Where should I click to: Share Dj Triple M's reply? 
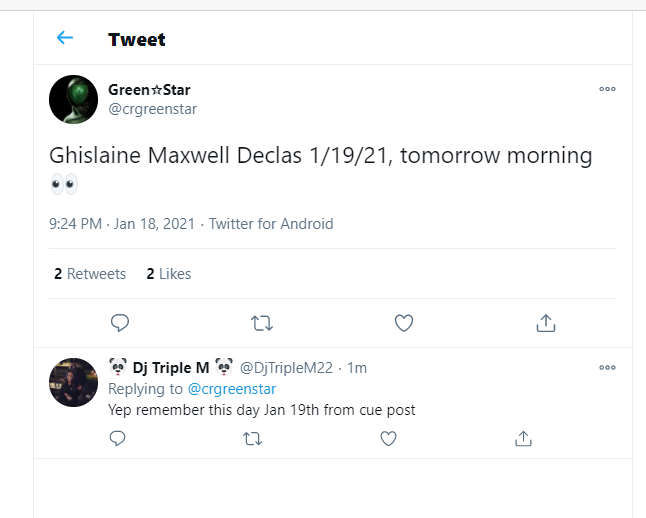(x=523, y=438)
